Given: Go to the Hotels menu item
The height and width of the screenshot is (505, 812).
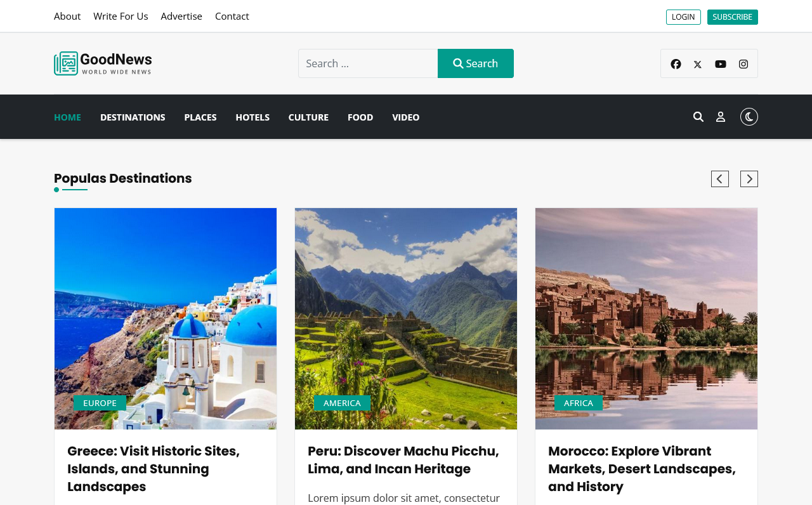Looking at the screenshot, I should [x=252, y=117].
